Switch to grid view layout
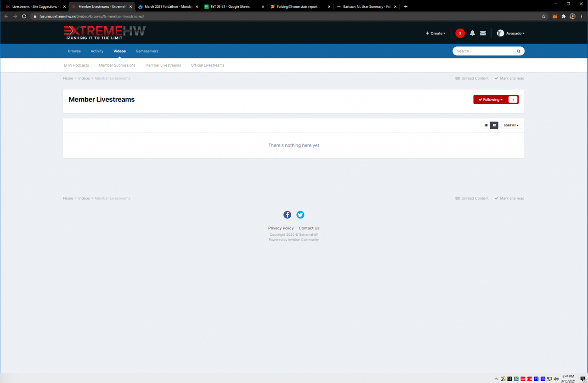The width and height of the screenshot is (588, 383). (x=494, y=125)
